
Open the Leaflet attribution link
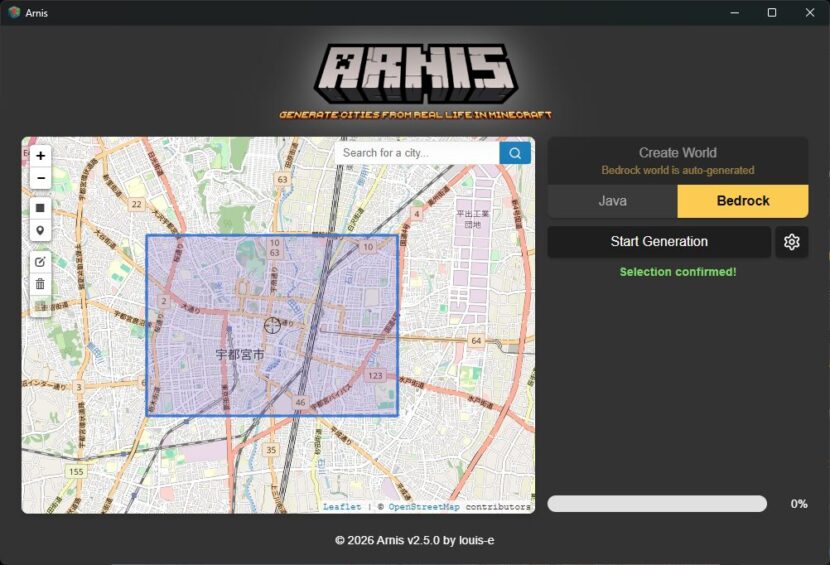(342, 507)
